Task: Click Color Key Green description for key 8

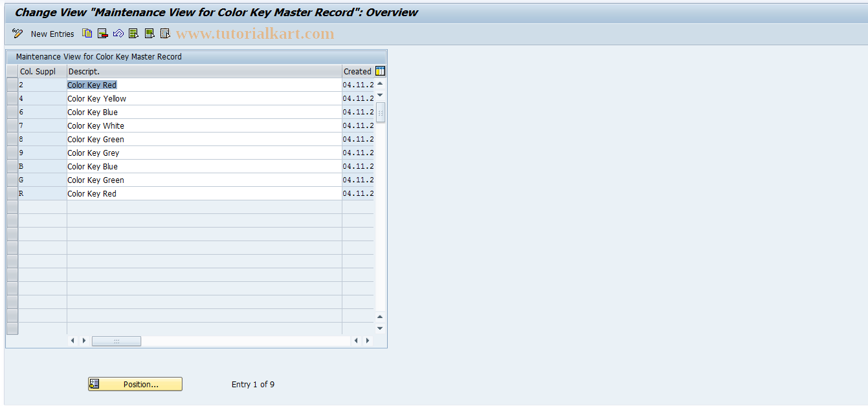Action: [205, 139]
